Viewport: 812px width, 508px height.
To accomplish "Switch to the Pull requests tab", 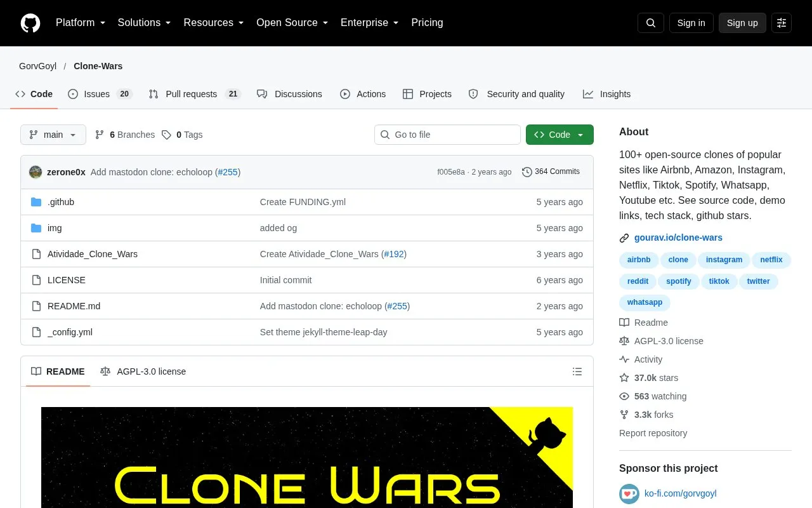I will click(x=195, y=94).
